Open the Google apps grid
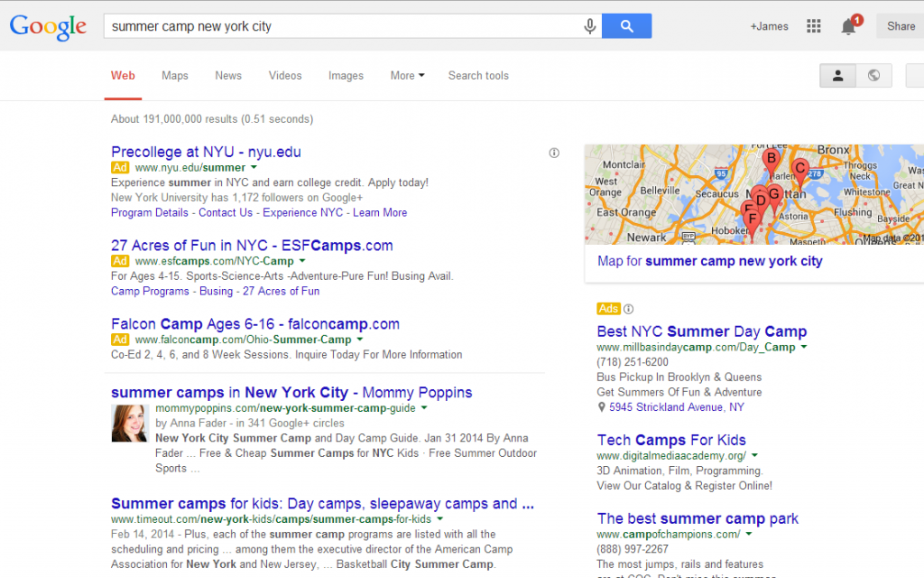 [813, 26]
